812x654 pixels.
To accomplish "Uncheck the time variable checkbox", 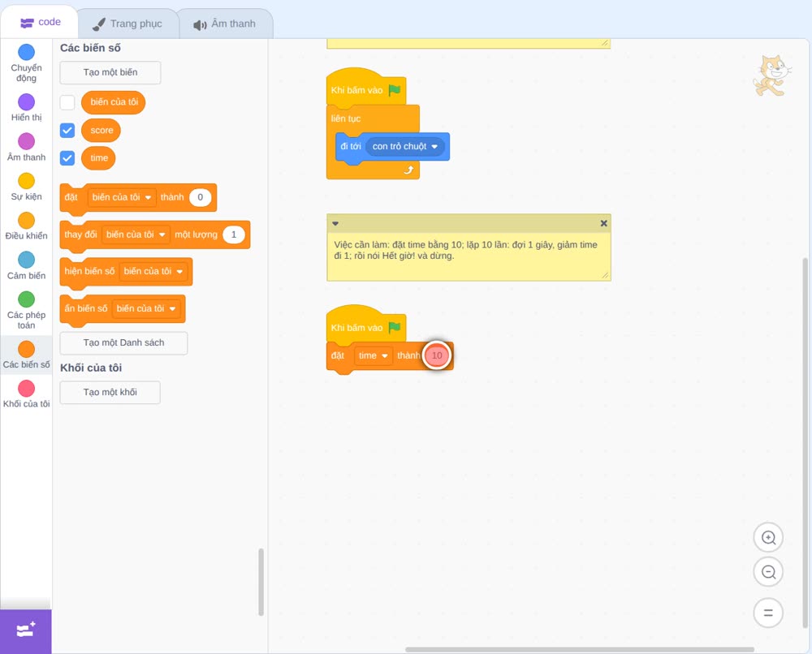I will point(67,157).
